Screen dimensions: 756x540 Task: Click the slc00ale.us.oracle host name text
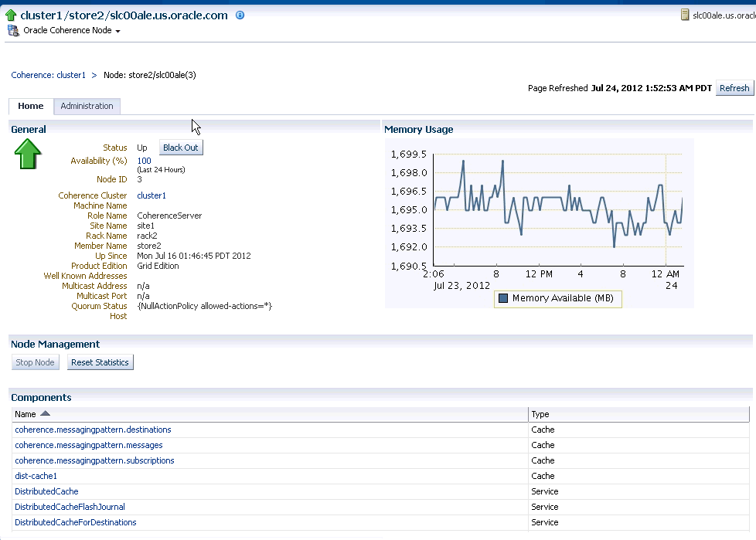coord(724,15)
